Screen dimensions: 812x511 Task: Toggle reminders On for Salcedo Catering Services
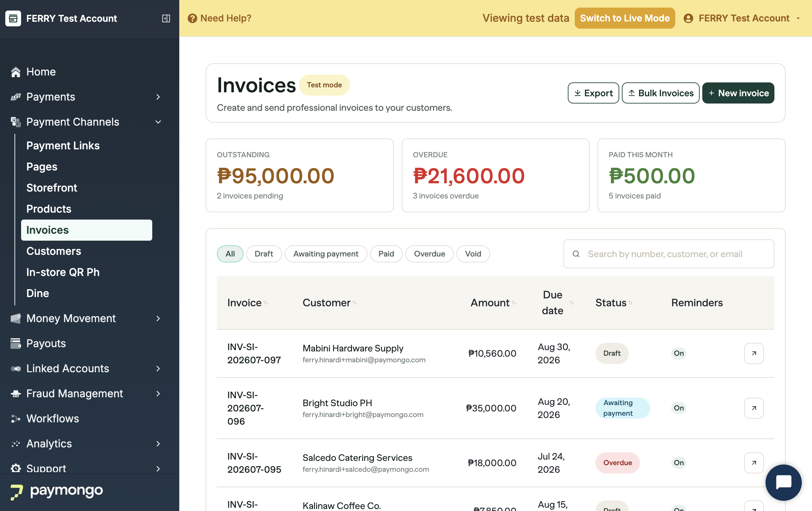(x=679, y=463)
